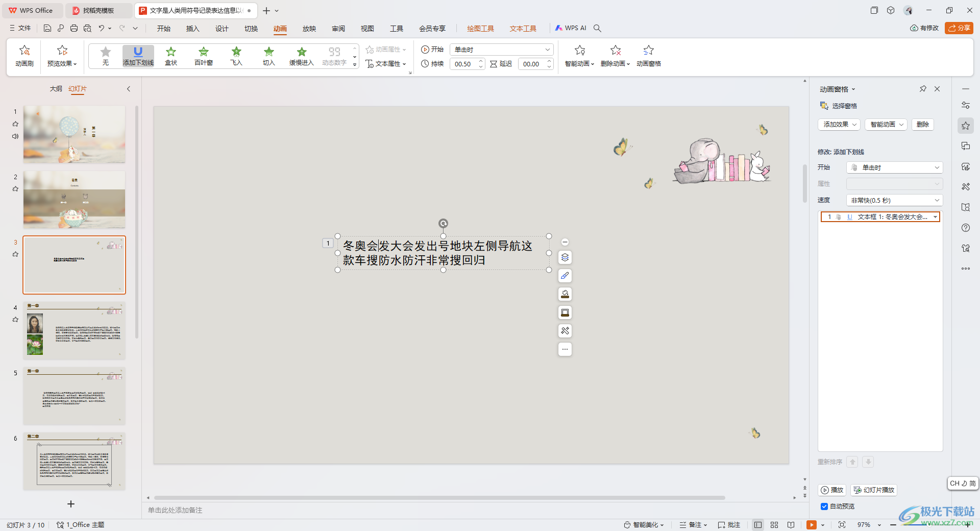
Task: Expand the 速度 speed dropdown
Action: click(894, 200)
